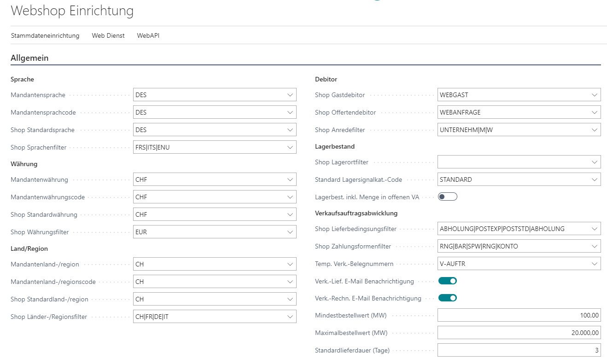This screenshot has width=607, height=364.
Task: Expand the Shop Standardland-/region dropdown arrow
Action: pyautogui.click(x=290, y=299)
